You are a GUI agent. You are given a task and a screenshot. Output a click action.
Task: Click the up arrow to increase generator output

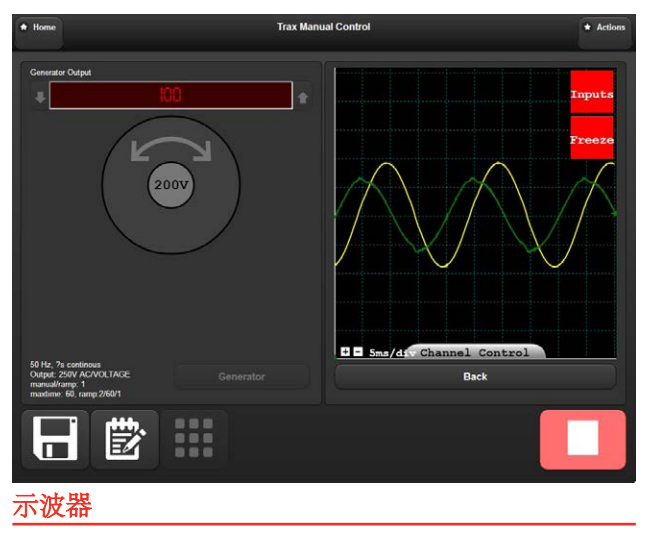pyautogui.click(x=303, y=97)
